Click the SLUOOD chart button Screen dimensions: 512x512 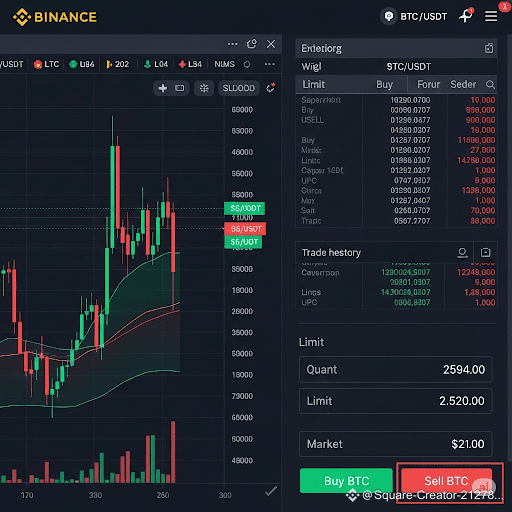click(x=239, y=88)
